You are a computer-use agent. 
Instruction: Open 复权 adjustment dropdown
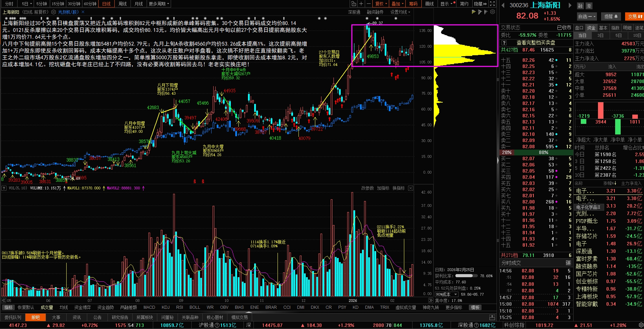tap(381, 4)
